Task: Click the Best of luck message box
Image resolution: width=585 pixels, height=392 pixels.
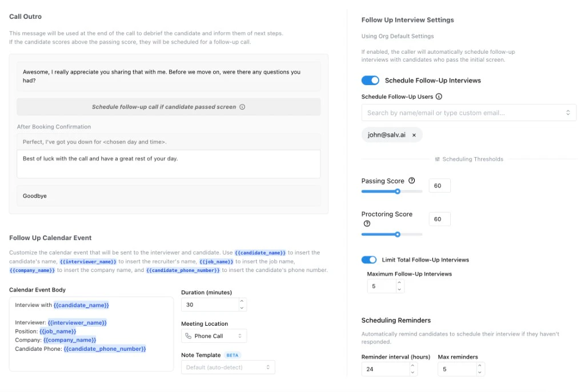Action: 169,164
